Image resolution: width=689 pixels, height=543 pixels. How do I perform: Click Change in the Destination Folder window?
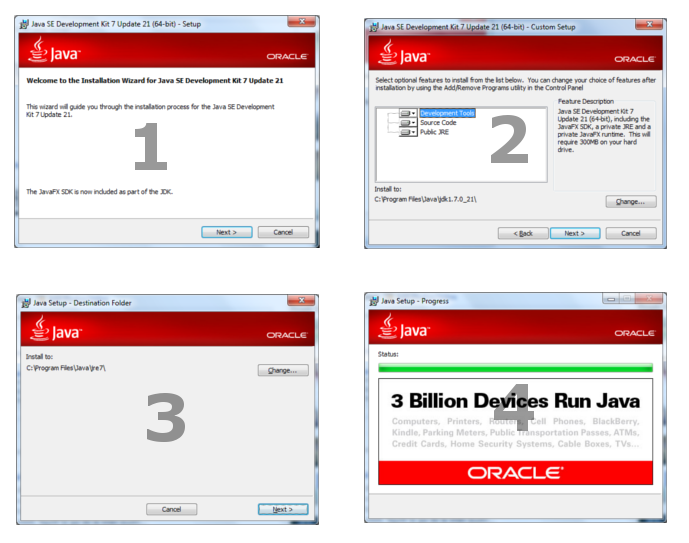click(x=283, y=370)
